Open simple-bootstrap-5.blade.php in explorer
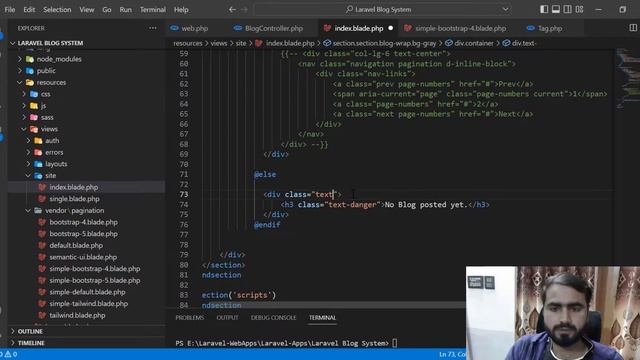 [95, 280]
